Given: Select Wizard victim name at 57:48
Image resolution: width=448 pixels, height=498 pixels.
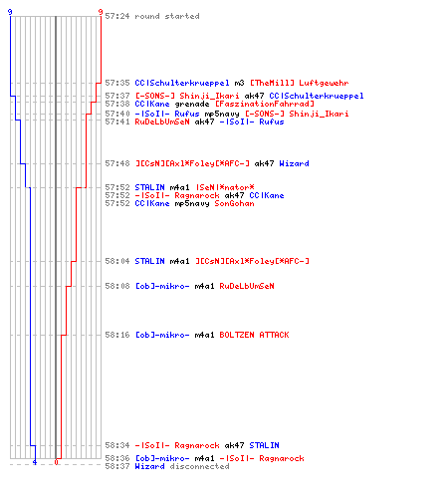Looking at the screenshot, I should click(x=294, y=163).
